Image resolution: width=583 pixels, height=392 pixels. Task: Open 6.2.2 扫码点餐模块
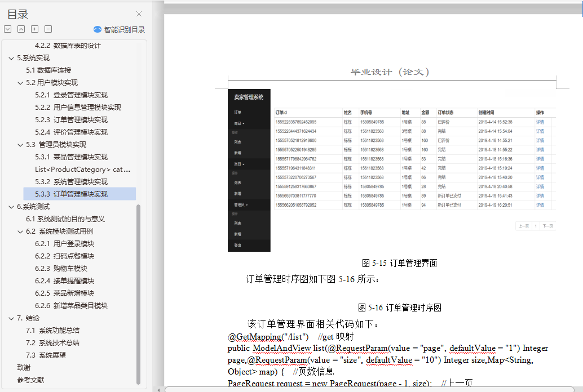click(65, 256)
